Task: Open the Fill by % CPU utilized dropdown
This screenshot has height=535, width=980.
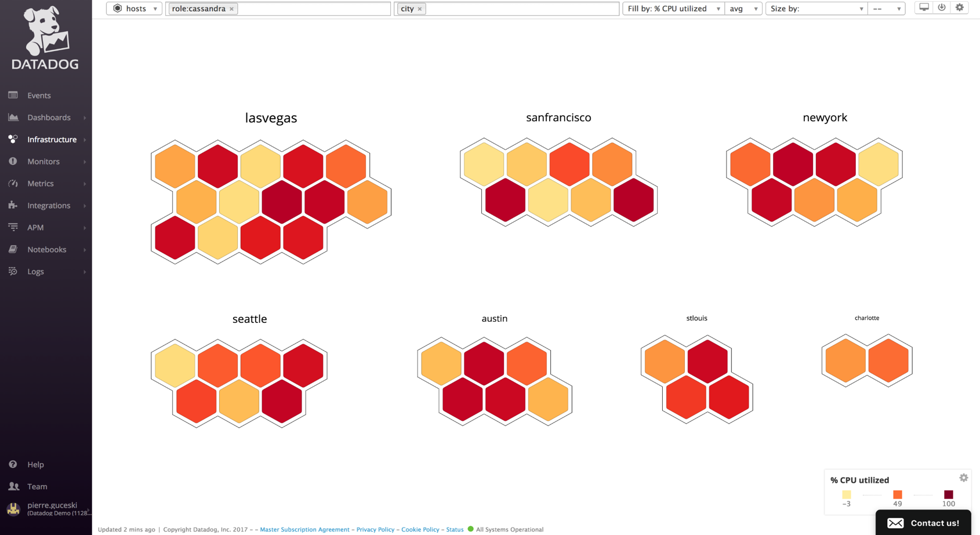Action: pos(673,9)
